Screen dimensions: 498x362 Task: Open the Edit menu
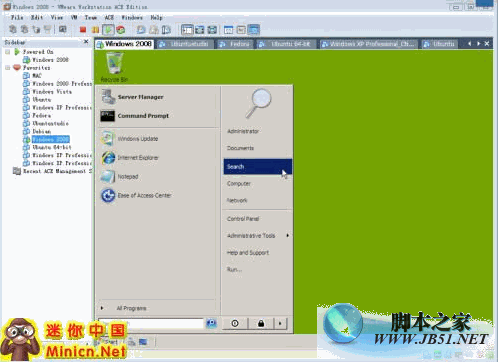click(x=37, y=17)
